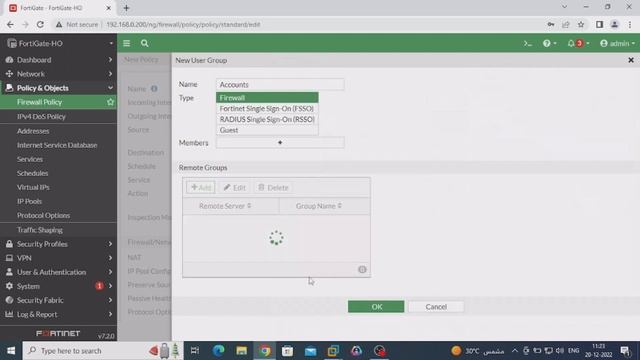
Task: Click the VPN monitor icon
Action: [9, 258]
